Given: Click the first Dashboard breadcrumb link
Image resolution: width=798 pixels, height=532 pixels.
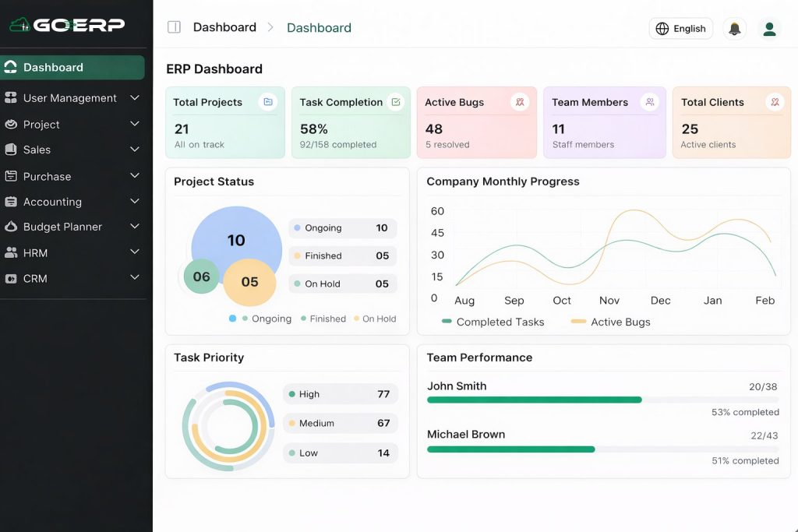Looking at the screenshot, I should point(224,27).
